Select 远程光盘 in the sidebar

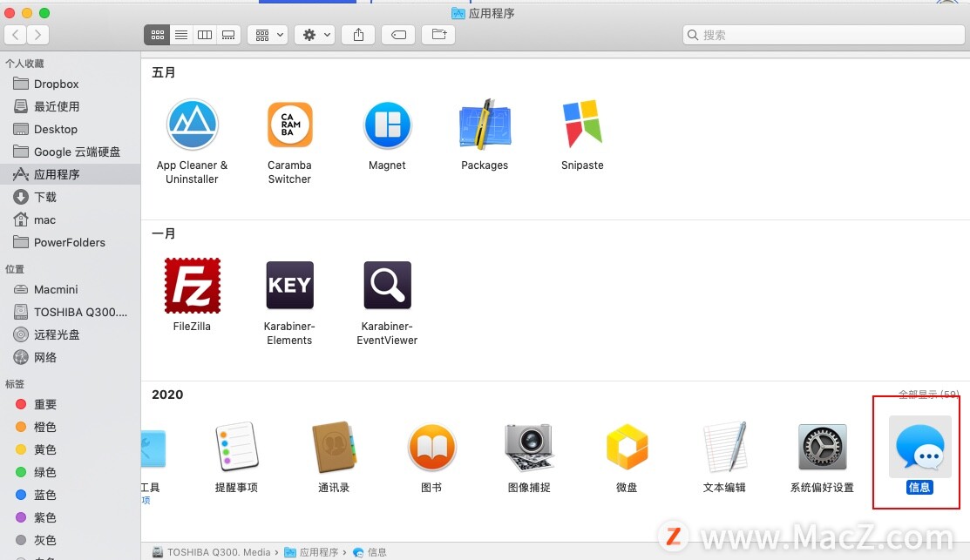[x=71, y=335]
